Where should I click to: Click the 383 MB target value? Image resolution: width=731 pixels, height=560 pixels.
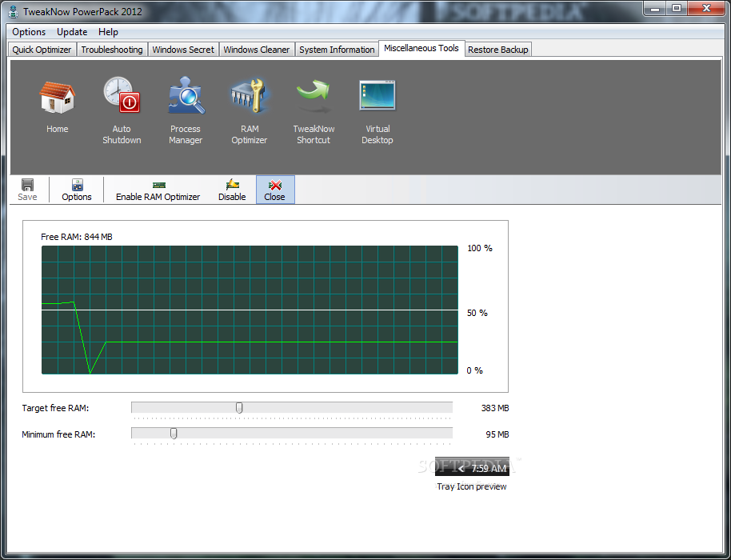(494, 408)
